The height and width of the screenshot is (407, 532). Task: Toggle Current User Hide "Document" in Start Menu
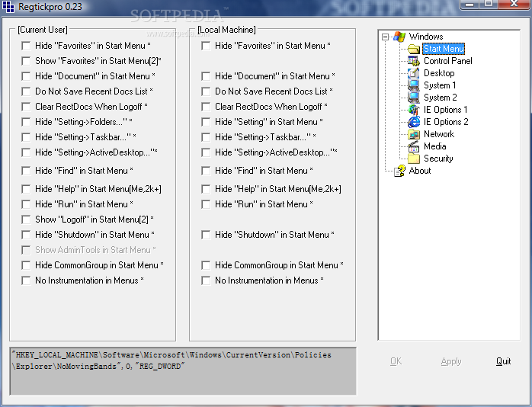pyautogui.click(x=26, y=76)
